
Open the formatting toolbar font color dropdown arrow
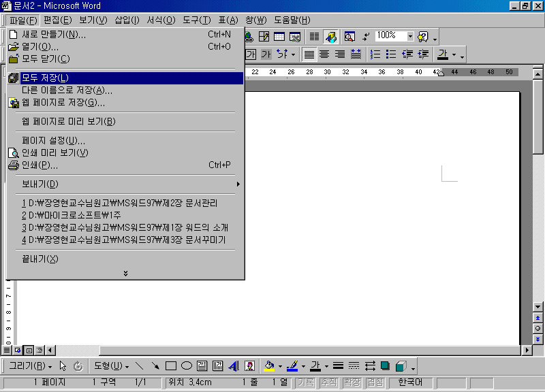(454, 54)
